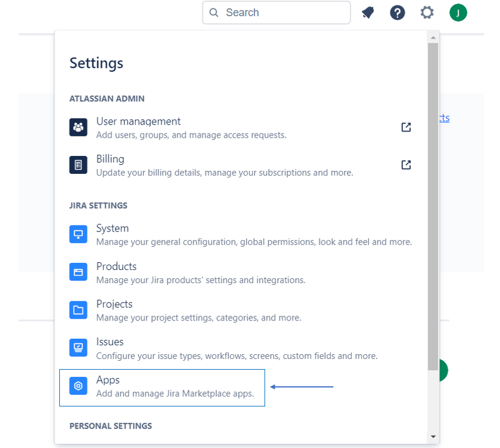The height and width of the screenshot is (448, 500).
Task: Click the scrollbar up arrow
Action: (433, 37)
